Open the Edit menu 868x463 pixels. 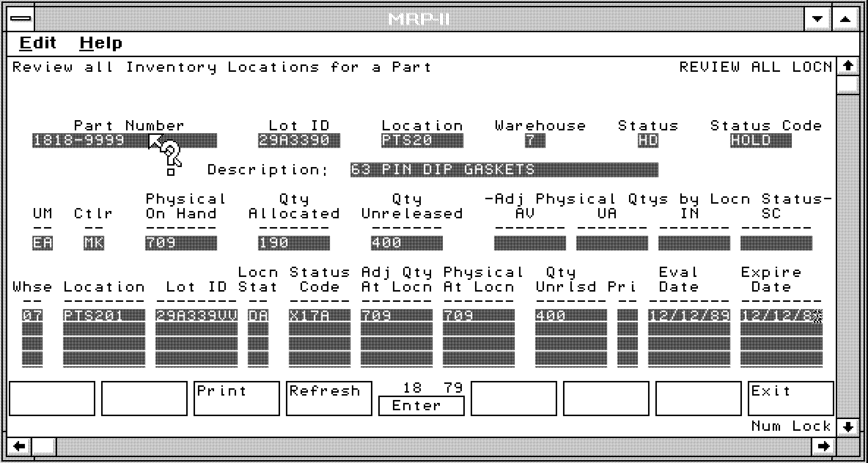[38, 43]
